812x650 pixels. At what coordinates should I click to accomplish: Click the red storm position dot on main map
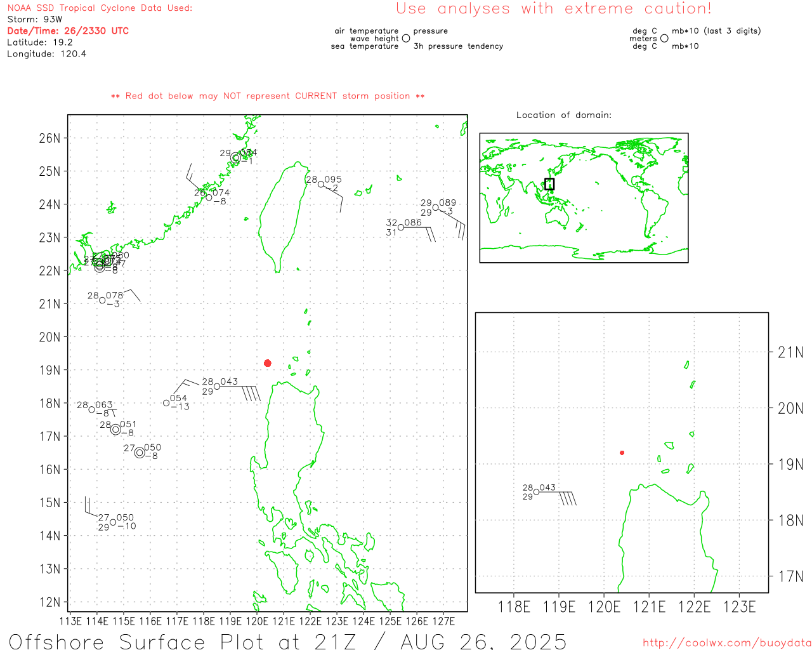click(x=268, y=363)
